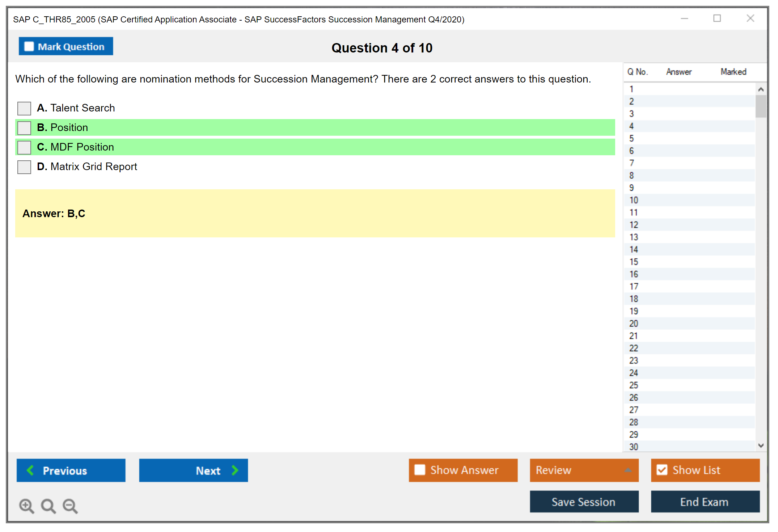Tick the Mark Question checkbox
Screen dimensions: 778x532
coord(29,46)
